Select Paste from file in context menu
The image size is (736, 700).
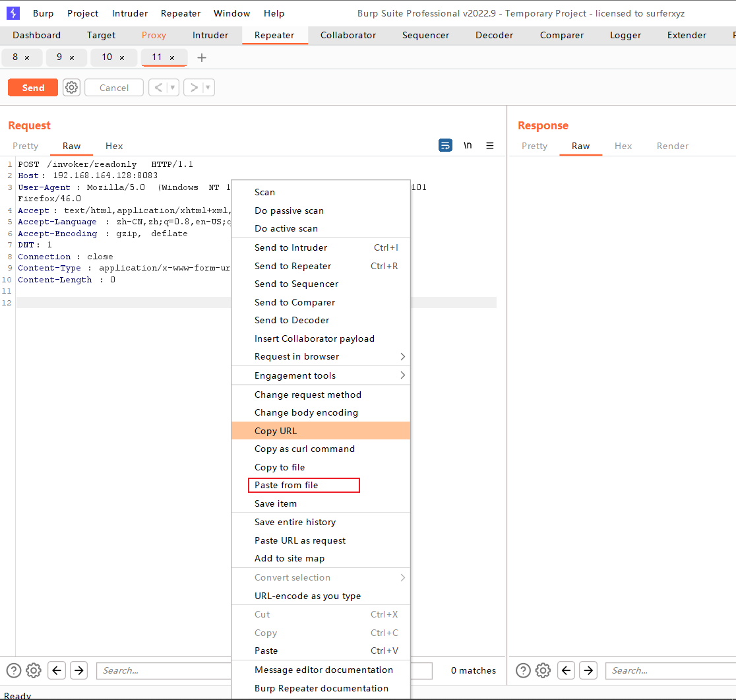coord(286,485)
